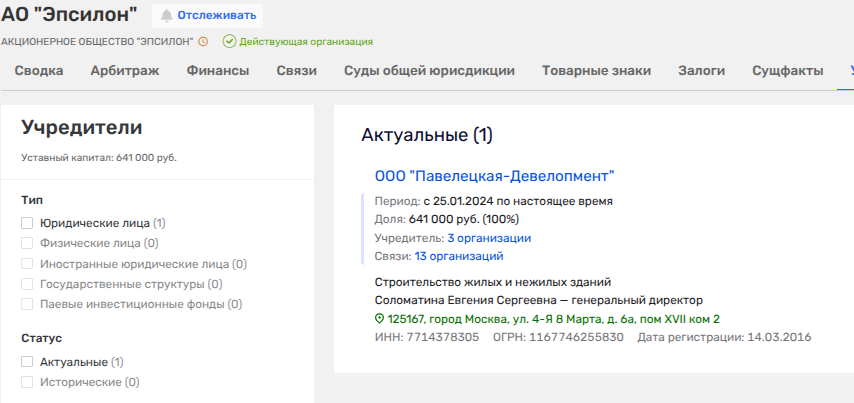
Task: Click the green Moscow address link
Action: (x=553, y=319)
